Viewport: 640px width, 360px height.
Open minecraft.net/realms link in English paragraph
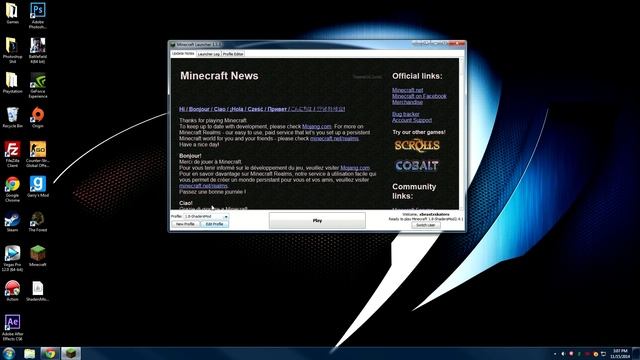point(334,138)
